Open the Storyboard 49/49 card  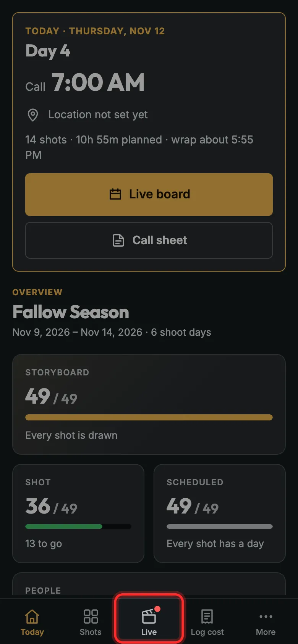[x=149, y=404]
